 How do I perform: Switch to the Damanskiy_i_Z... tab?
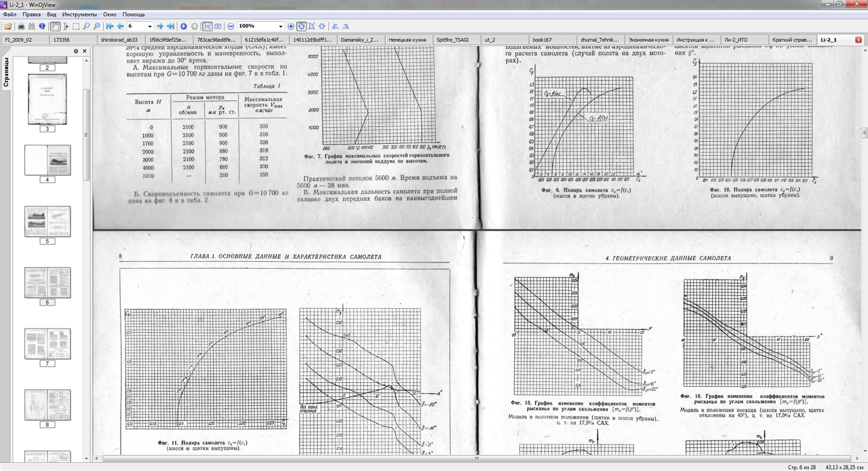pos(361,40)
